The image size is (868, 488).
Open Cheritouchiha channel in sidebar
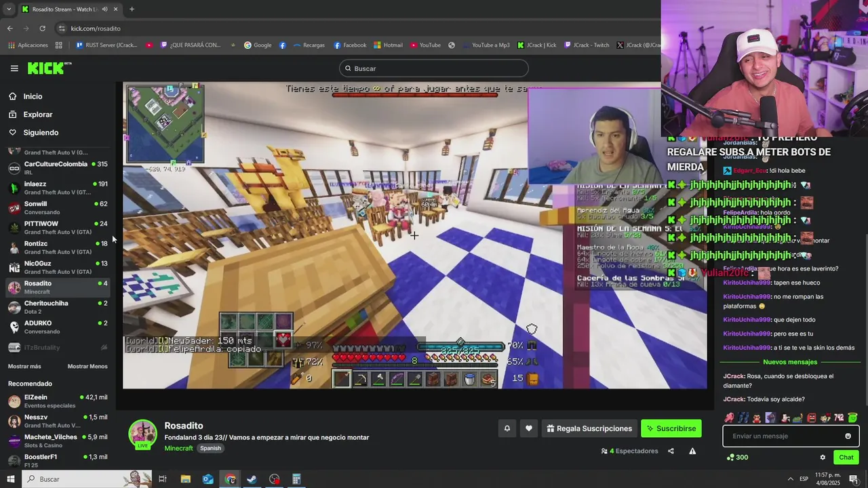point(58,307)
